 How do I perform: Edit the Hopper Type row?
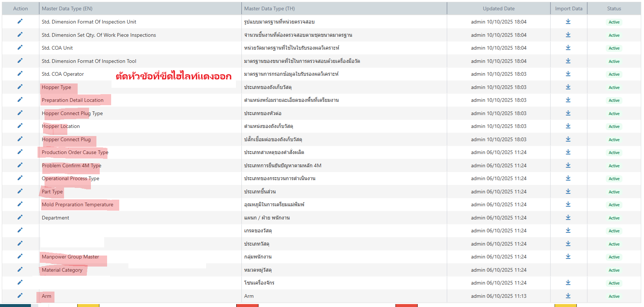[x=20, y=87]
